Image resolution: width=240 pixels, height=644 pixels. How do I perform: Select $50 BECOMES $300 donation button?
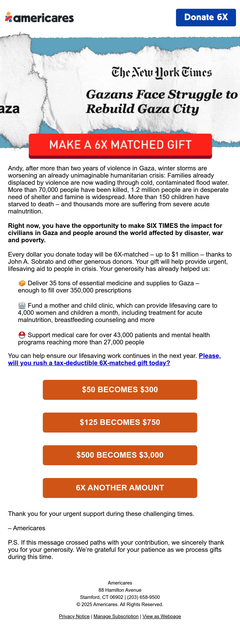pos(120,389)
